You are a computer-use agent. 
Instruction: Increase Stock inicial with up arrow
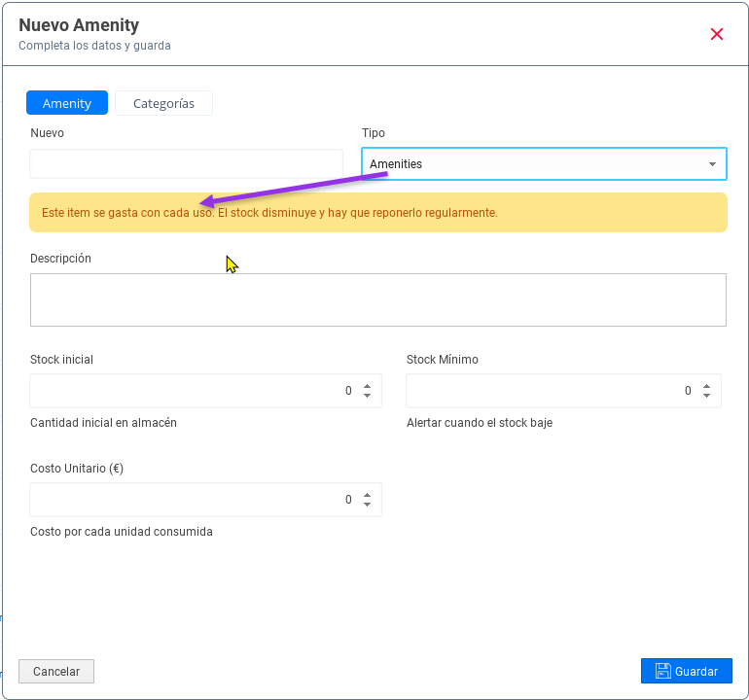point(367,386)
